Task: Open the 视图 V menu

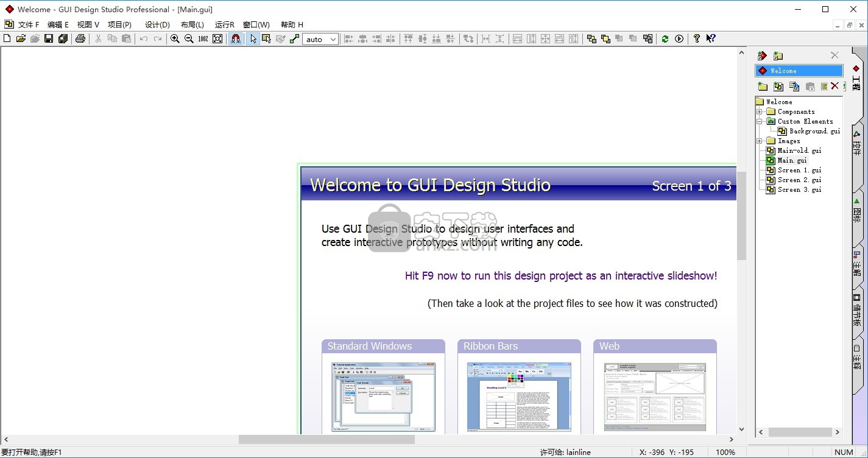Action: pos(88,25)
